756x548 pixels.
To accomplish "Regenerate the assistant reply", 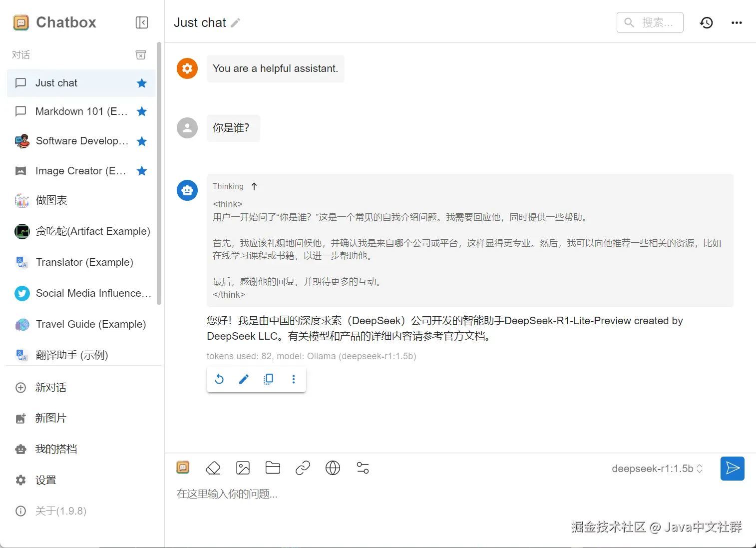I will pos(219,379).
